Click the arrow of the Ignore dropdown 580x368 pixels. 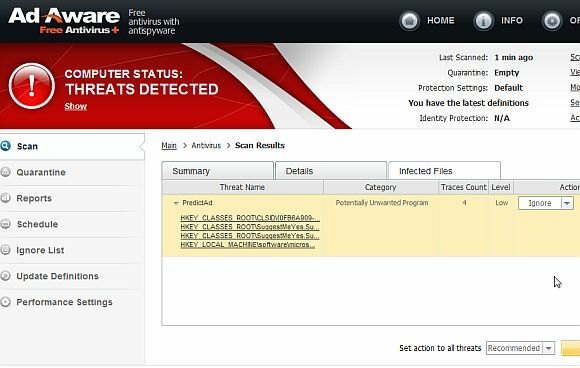[567, 203]
